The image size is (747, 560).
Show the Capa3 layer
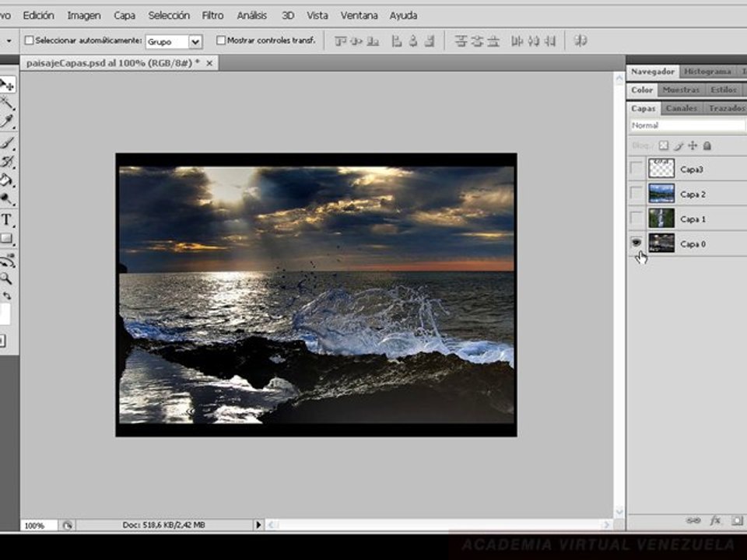coord(637,169)
